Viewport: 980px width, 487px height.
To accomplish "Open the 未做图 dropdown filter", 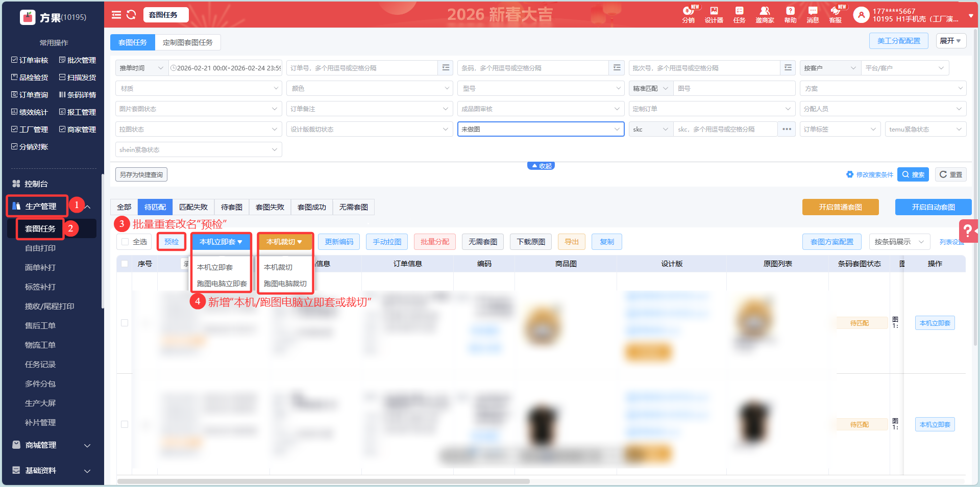I will (541, 129).
